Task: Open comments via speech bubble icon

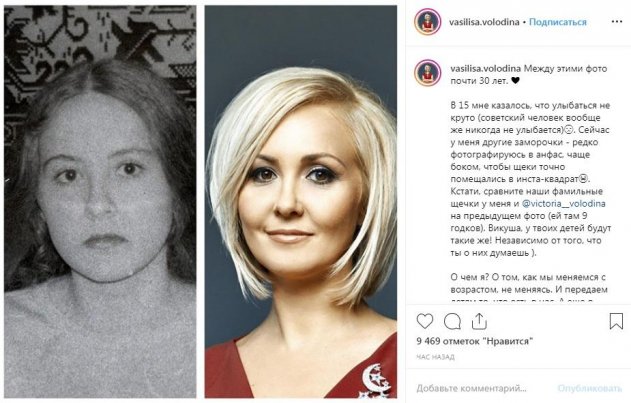Action: coord(452,321)
